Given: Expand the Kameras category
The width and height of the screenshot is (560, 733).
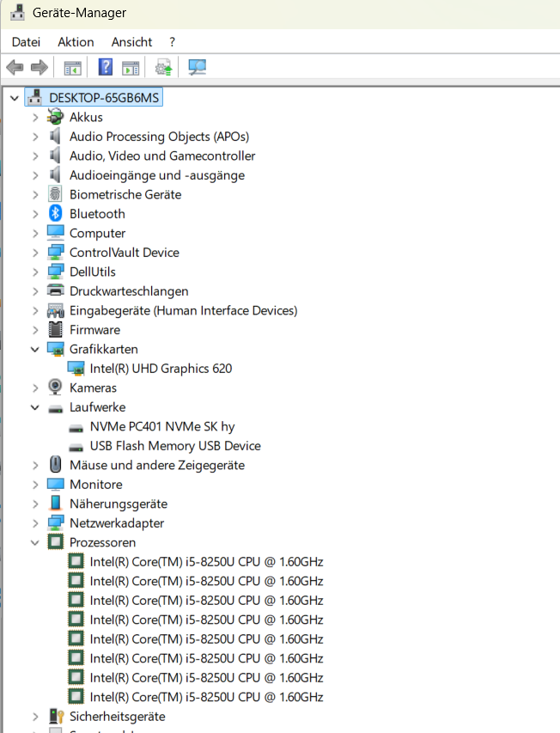Looking at the screenshot, I should tap(35, 388).
